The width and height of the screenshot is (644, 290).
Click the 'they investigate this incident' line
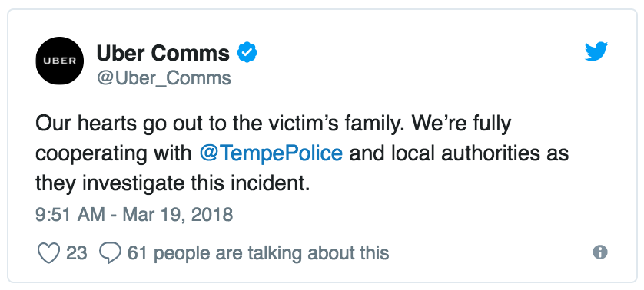point(172,183)
